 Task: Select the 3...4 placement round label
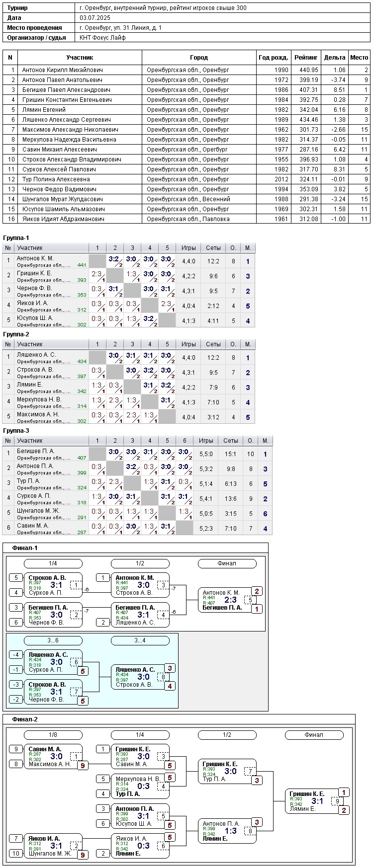click(x=140, y=640)
